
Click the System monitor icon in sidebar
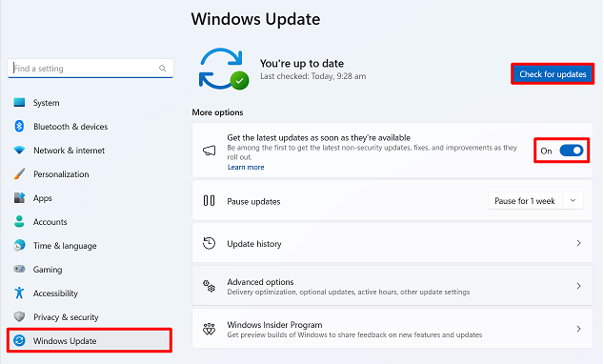[x=19, y=103]
